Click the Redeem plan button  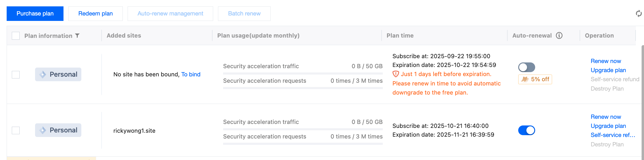click(96, 14)
